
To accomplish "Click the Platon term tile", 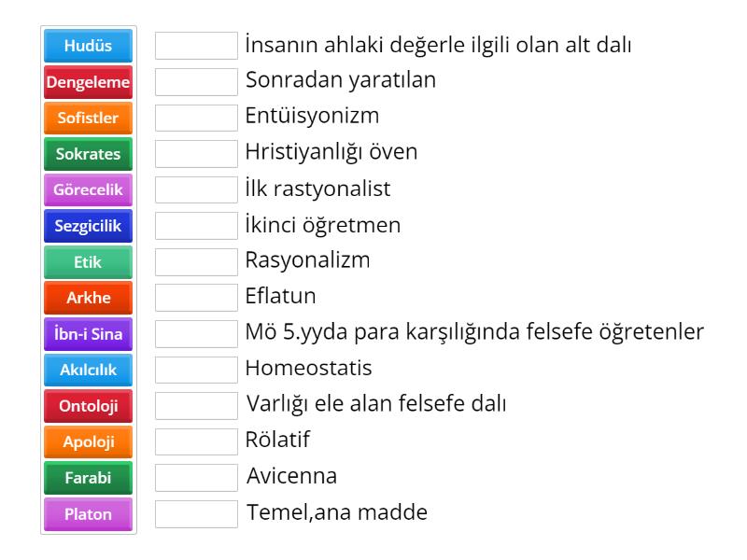I will pos(88,514).
